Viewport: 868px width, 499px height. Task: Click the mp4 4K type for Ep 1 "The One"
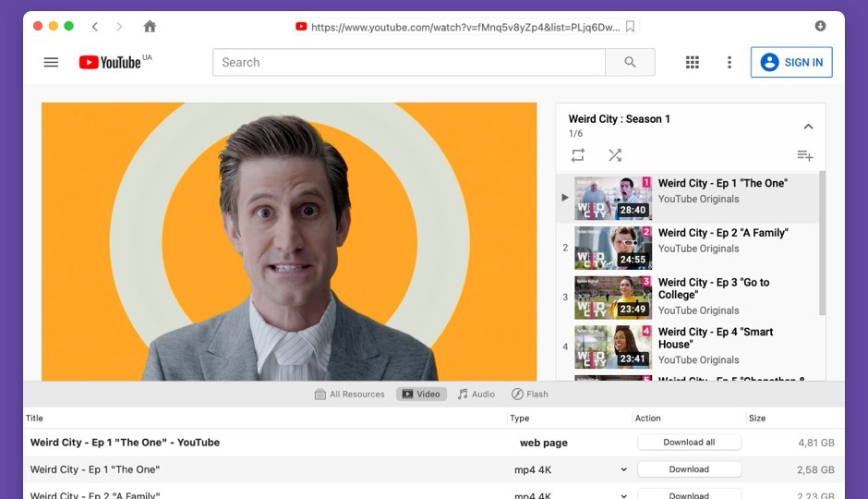point(533,469)
